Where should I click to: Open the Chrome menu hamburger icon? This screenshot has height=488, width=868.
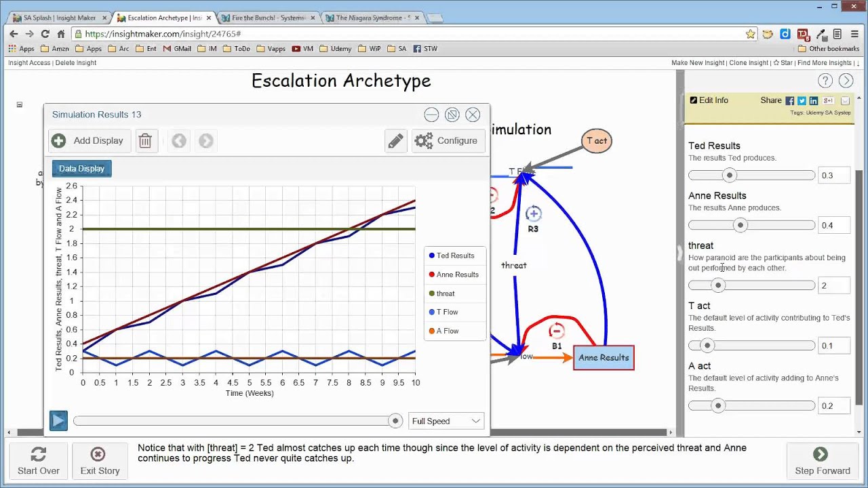[854, 33]
